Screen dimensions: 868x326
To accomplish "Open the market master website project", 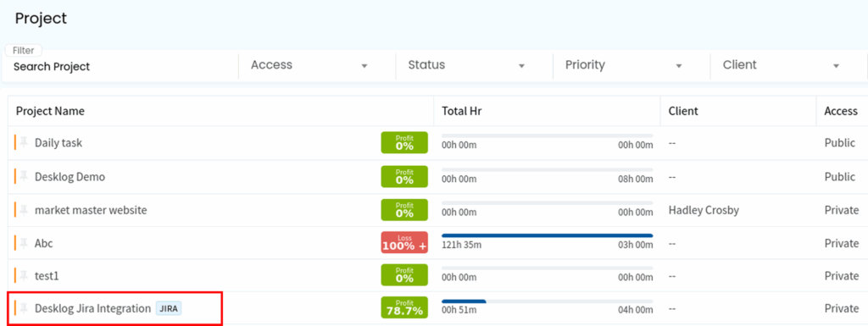I will 91,210.
